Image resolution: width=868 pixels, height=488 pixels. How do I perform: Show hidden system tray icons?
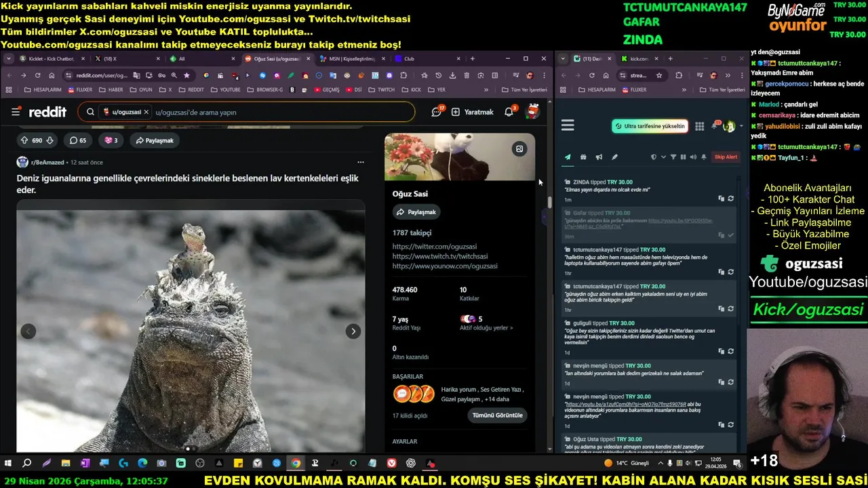660,464
